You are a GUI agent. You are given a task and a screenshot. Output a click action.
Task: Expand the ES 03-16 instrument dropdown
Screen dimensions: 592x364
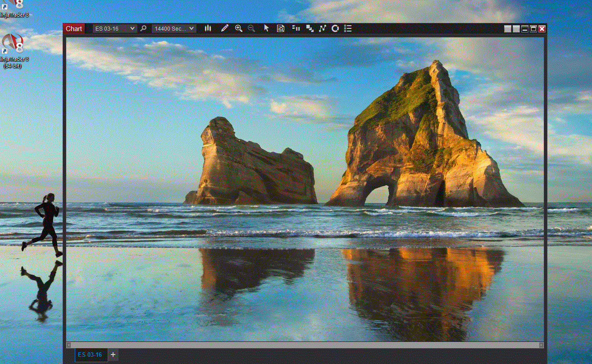(x=114, y=28)
